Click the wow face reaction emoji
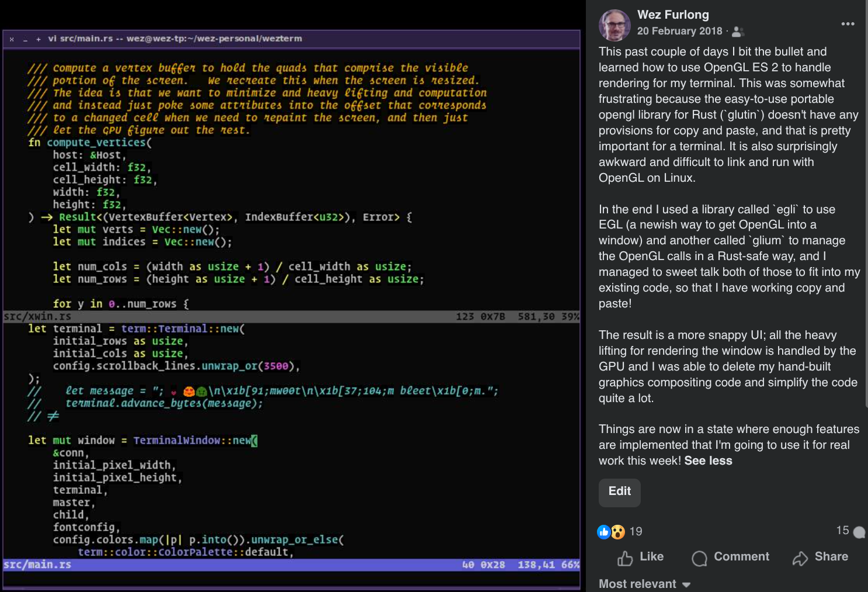Viewport: 868px width, 592px height. pyautogui.click(x=617, y=532)
